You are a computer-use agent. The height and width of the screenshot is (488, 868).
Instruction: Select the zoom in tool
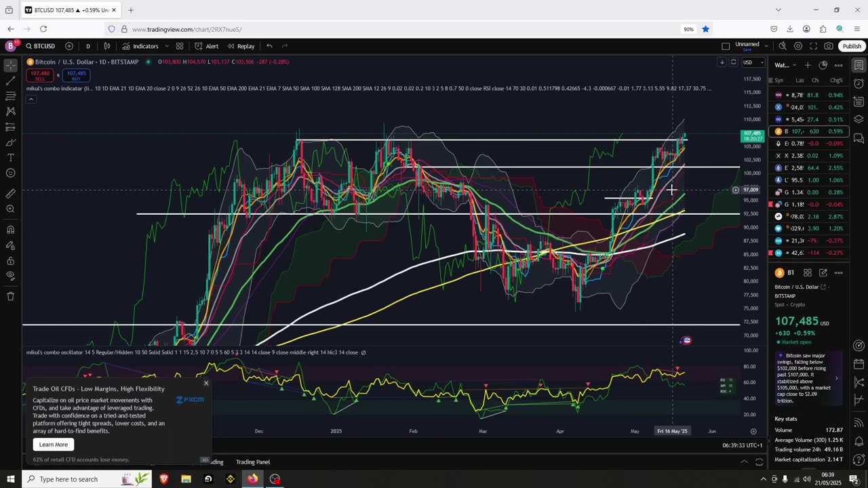click(x=10, y=209)
